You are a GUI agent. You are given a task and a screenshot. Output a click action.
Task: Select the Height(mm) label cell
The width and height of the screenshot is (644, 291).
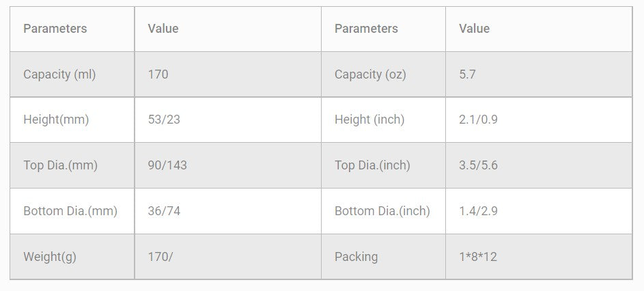click(56, 120)
